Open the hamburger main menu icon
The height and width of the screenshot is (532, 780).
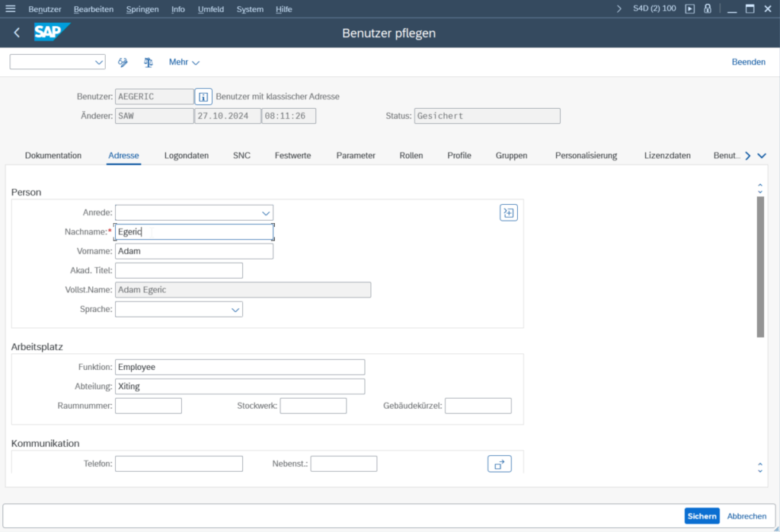pos(10,8)
